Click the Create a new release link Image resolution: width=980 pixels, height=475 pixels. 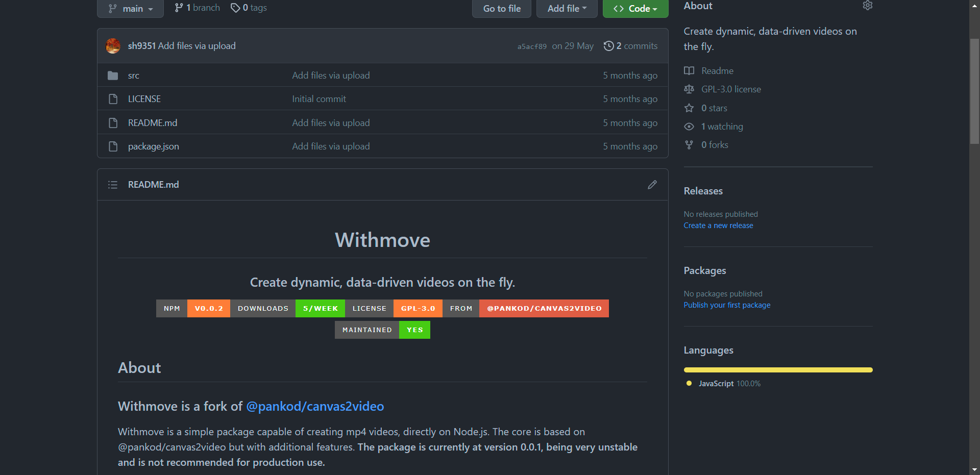coord(718,226)
